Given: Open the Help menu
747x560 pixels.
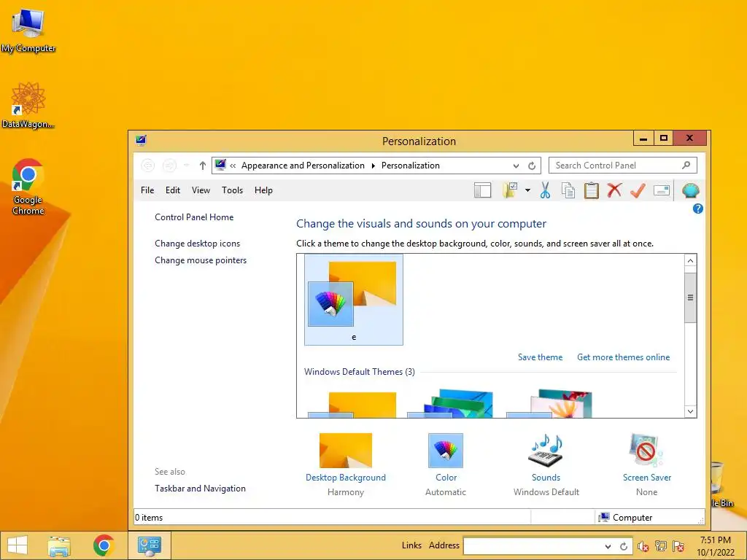Looking at the screenshot, I should 263,190.
